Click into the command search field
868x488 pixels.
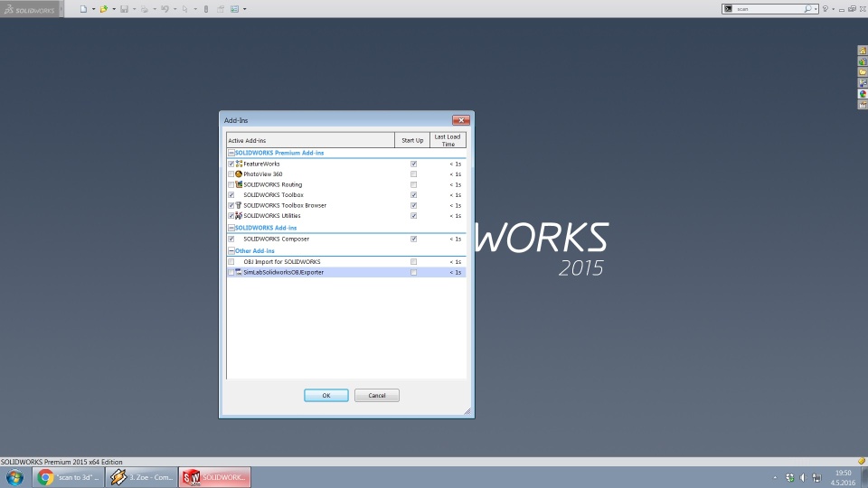(769, 9)
